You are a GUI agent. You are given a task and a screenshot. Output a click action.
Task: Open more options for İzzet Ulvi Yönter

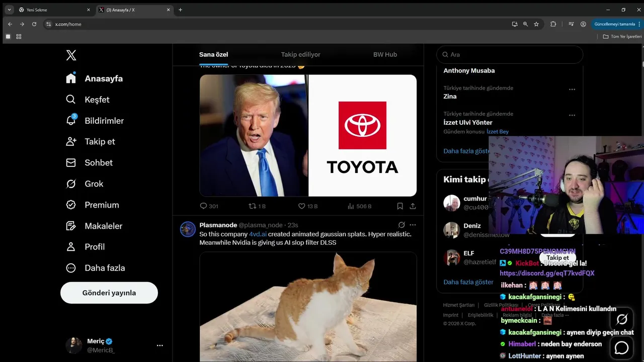click(572, 115)
